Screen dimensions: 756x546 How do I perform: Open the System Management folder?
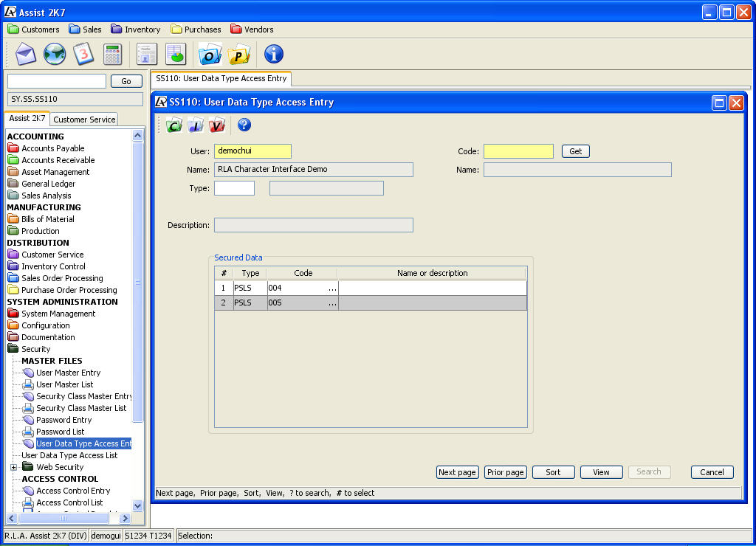tap(52, 314)
